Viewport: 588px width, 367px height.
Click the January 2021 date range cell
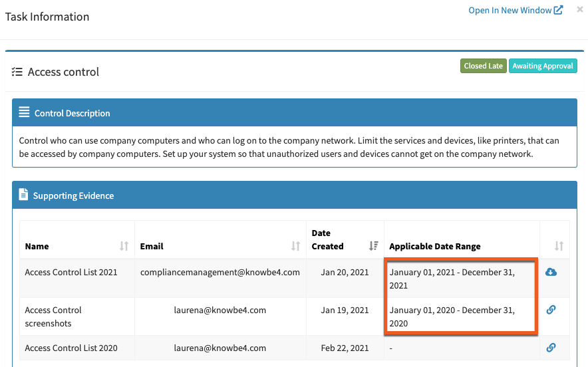pos(452,279)
